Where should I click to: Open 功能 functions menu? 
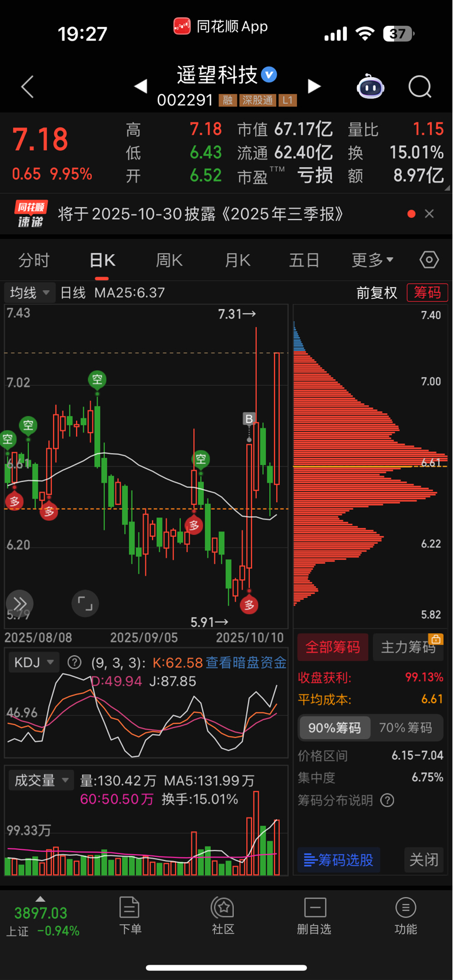coord(405,916)
